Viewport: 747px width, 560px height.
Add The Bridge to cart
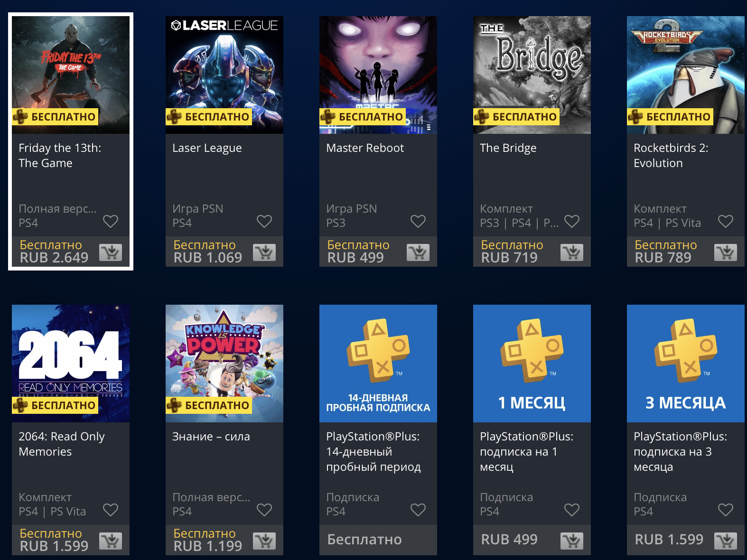click(x=572, y=252)
